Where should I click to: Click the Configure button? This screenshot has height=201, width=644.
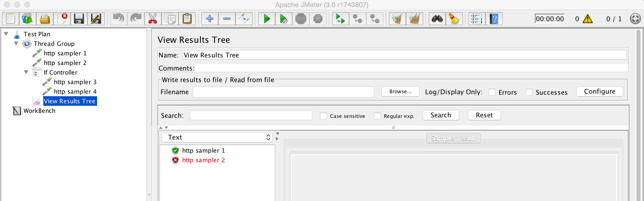pos(600,91)
